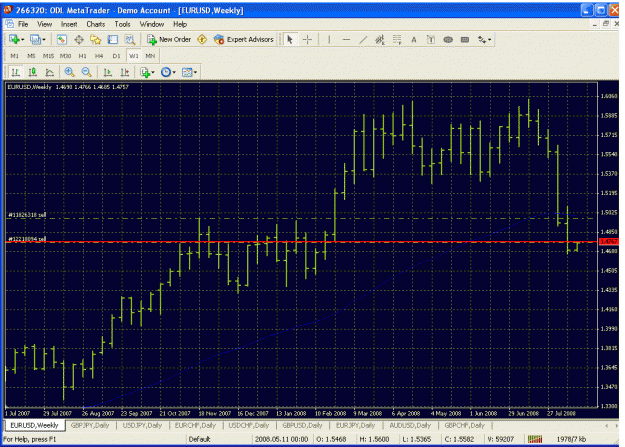Viewport: 625px width, 447px height.
Task: Open the Tools menu
Action: tap(122, 24)
